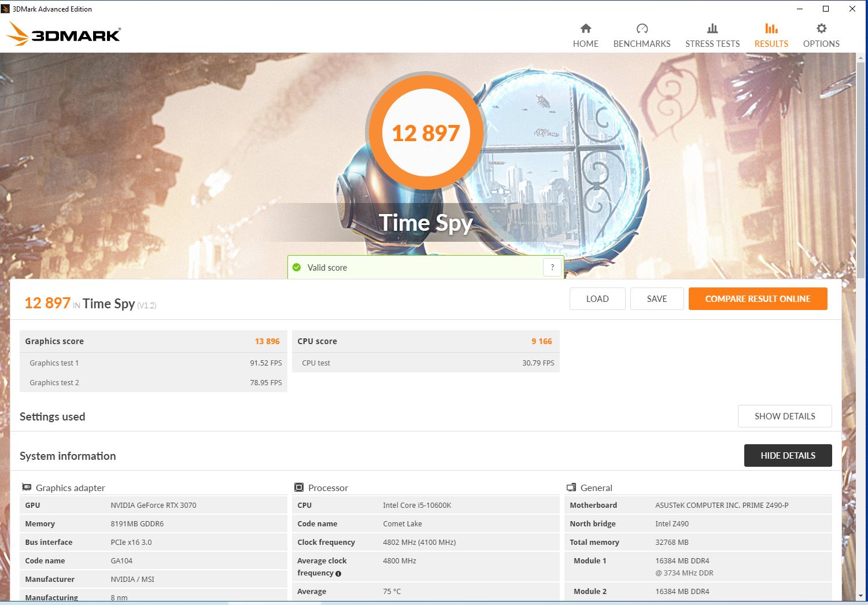Switch to the Stress Tests tab
This screenshot has width=868, height=605.
712,35
